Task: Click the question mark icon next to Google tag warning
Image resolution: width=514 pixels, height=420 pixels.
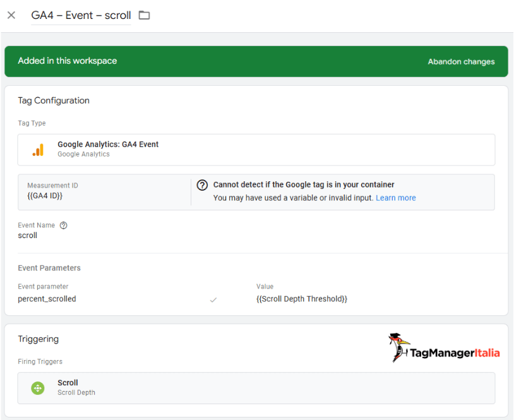Action: click(x=202, y=185)
